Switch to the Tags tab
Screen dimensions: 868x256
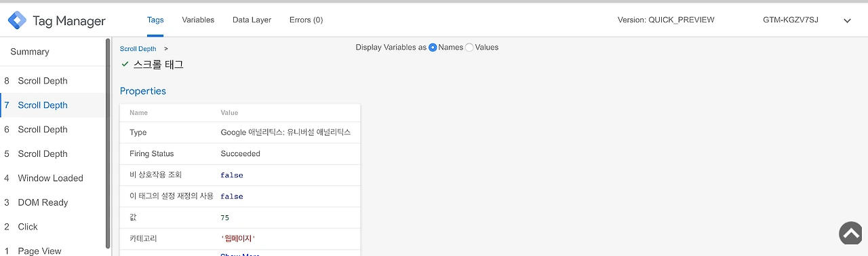pyautogui.click(x=155, y=20)
